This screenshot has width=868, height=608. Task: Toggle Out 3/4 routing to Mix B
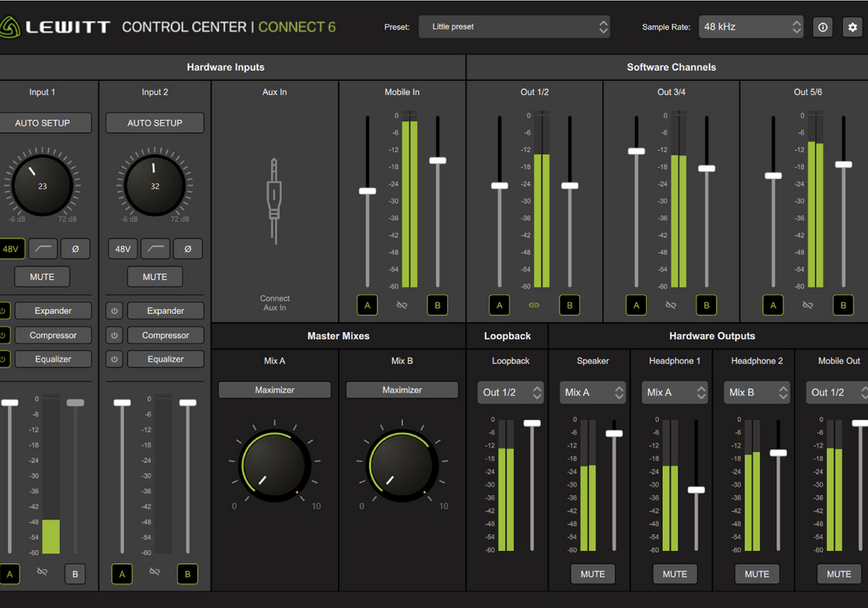707,305
